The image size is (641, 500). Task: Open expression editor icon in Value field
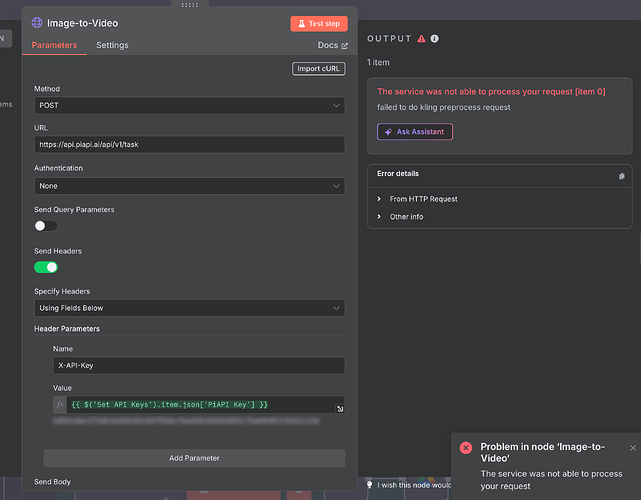coord(340,408)
